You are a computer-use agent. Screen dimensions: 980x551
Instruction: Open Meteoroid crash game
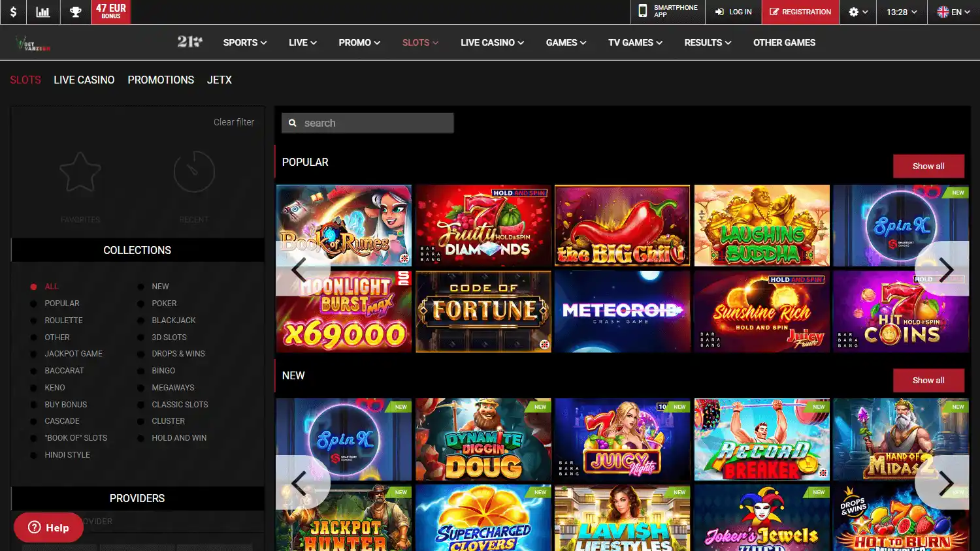click(622, 311)
